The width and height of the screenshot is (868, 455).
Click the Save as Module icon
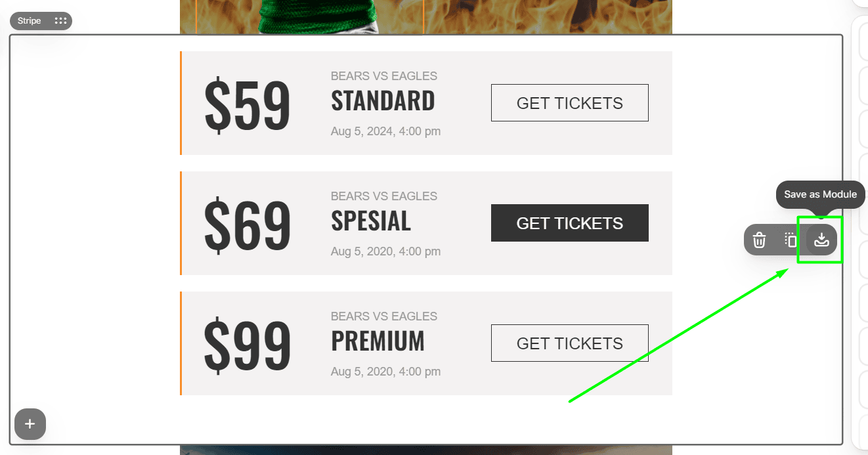[x=821, y=240]
